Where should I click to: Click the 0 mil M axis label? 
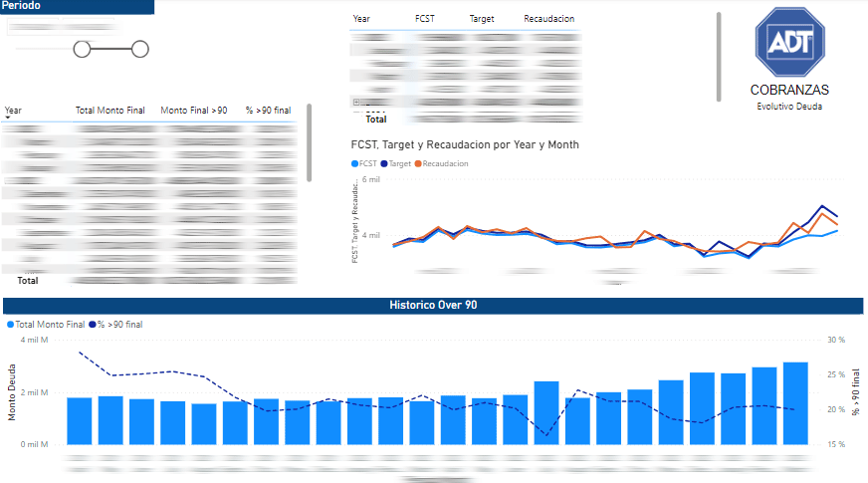34,444
